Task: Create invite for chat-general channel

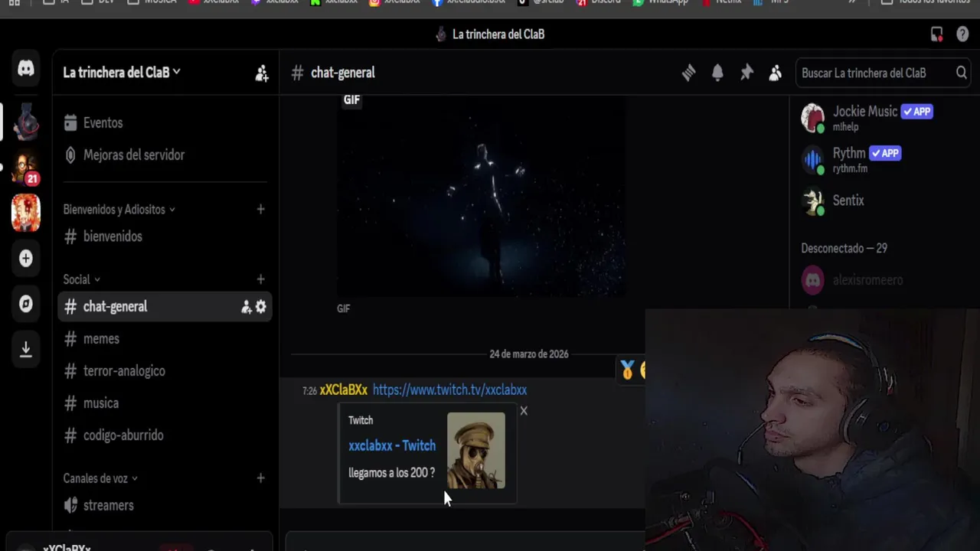Action: tap(247, 307)
